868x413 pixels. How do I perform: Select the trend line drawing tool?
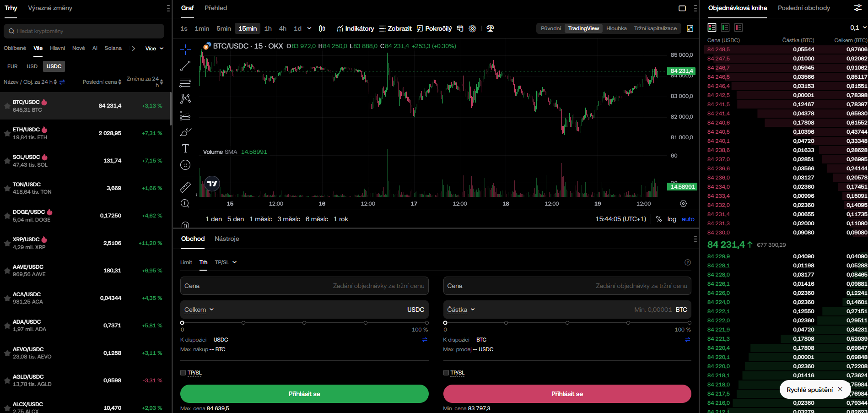(x=185, y=66)
